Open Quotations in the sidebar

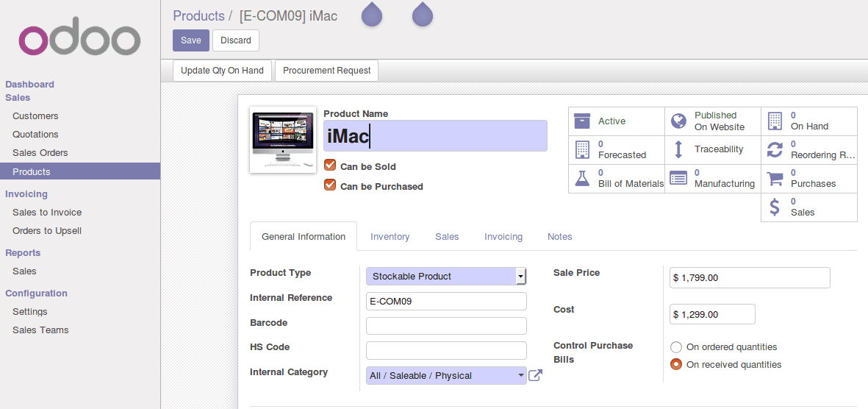tap(35, 134)
